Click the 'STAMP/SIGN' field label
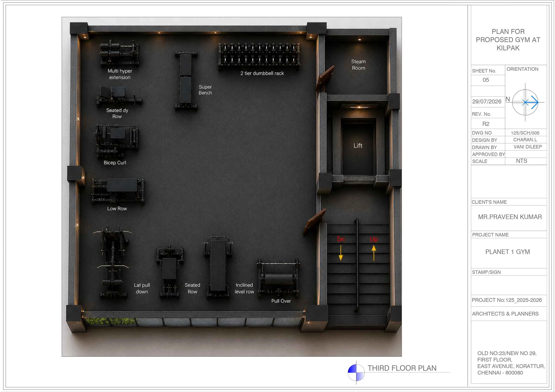Viewport: 555px width, 392px height. 486,272
